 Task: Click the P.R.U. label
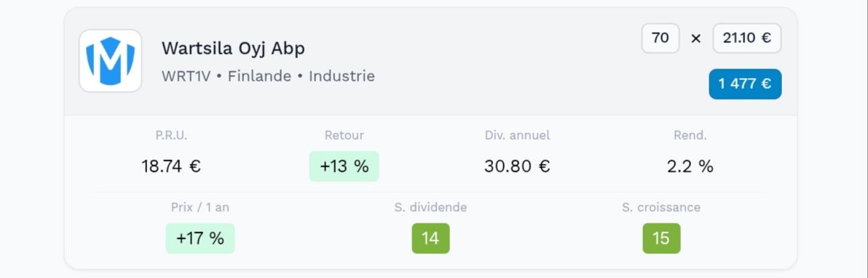pyautogui.click(x=172, y=135)
